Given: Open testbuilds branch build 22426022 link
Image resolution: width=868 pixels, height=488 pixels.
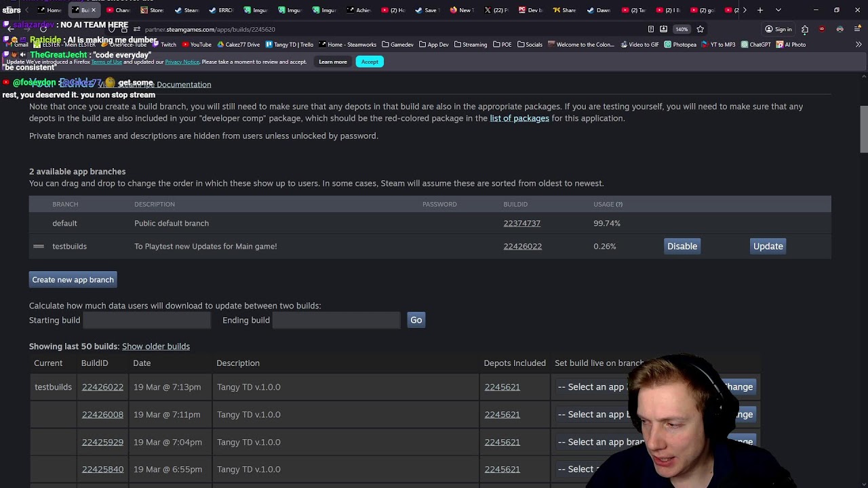Looking at the screenshot, I should click(x=522, y=246).
